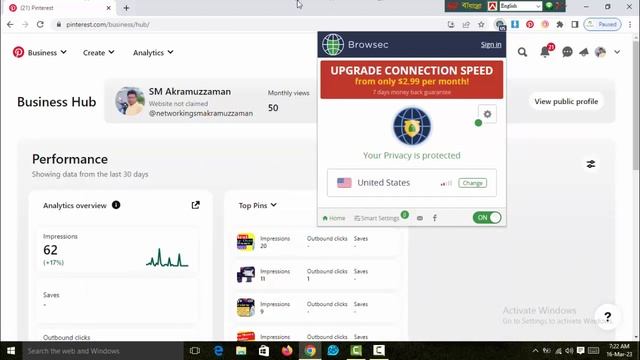This screenshot has height=360, width=640.
Task: Click the megaphone ads icon
Action: click(x=584, y=52)
